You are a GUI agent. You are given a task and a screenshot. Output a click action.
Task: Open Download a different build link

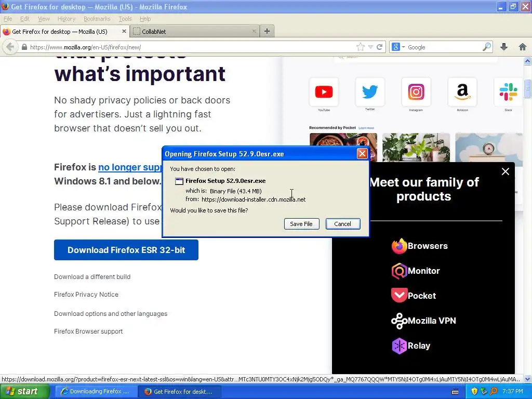click(92, 276)
